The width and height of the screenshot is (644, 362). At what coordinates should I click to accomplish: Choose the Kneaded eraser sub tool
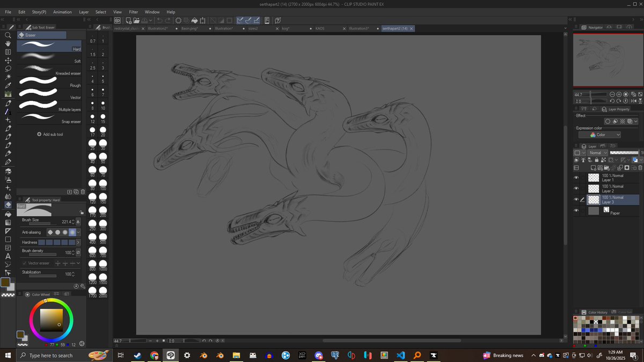click(49, 69)
